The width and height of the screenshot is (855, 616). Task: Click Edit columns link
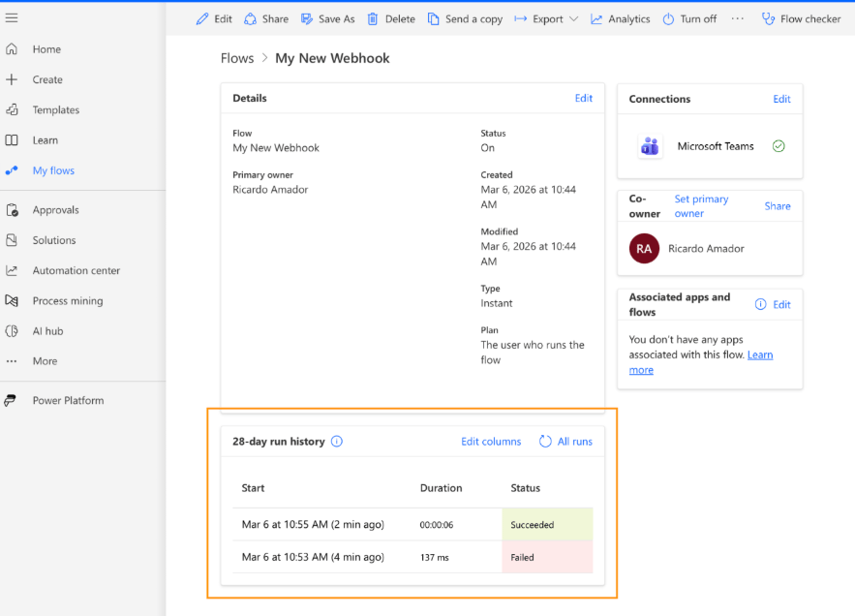tap(491, 442)
